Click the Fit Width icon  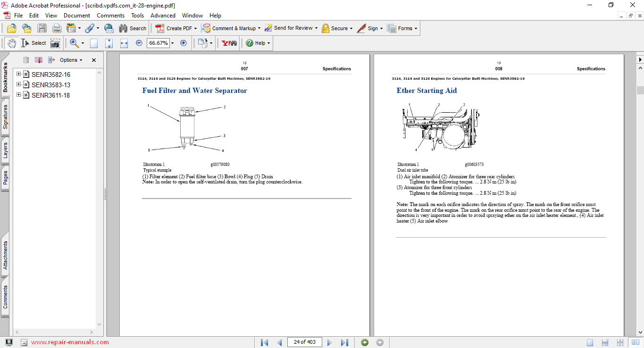click(x=124, y=43)
